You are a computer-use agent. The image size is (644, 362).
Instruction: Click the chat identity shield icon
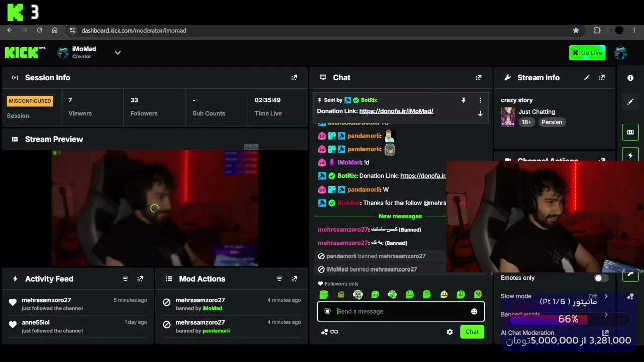click(328, 311)
